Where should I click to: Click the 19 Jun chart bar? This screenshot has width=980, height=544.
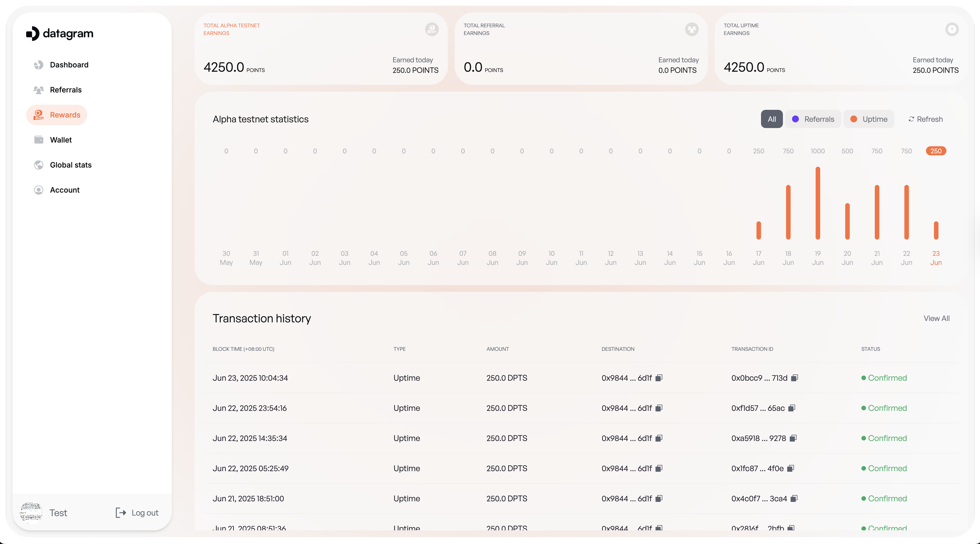pyautogui.click(x=818, y=203)
